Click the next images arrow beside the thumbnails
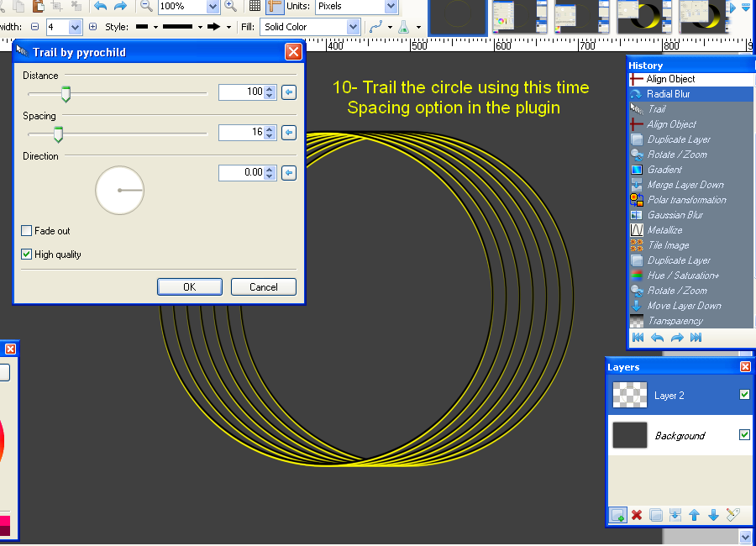This screenshot has width=756, height=546. click(732, 8)
